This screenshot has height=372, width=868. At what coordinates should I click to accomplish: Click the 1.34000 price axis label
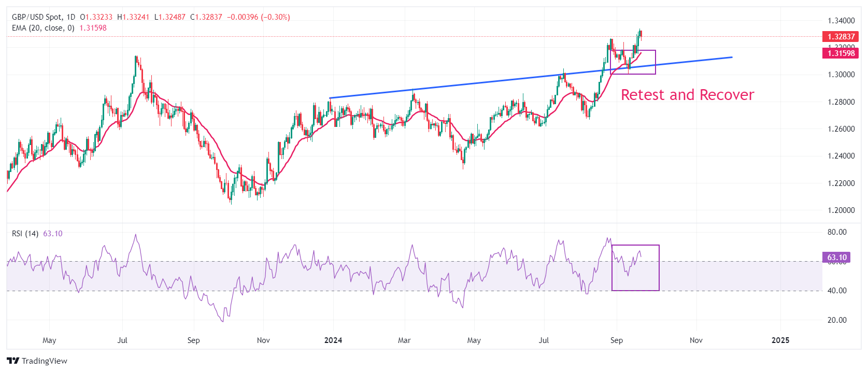click(841, 21)
